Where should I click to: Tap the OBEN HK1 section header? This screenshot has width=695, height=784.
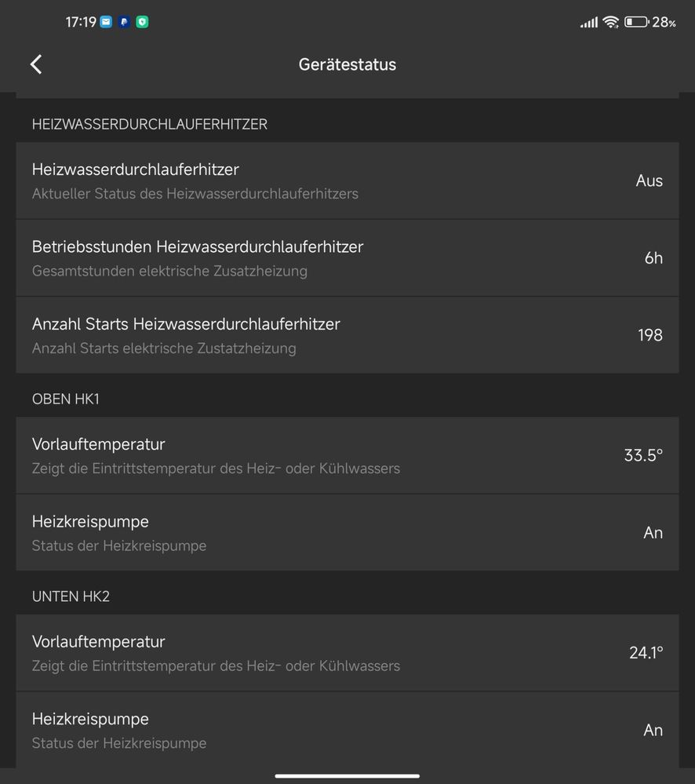pos(66,399)
